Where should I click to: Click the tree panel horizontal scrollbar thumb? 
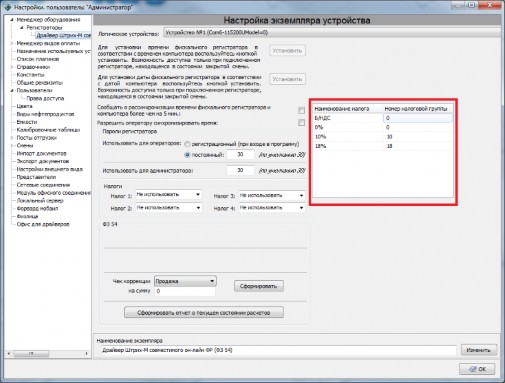(x=31, y=353)
